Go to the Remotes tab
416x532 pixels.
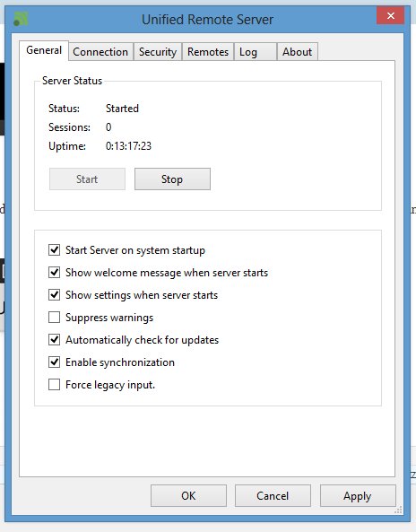click(208, 52)
